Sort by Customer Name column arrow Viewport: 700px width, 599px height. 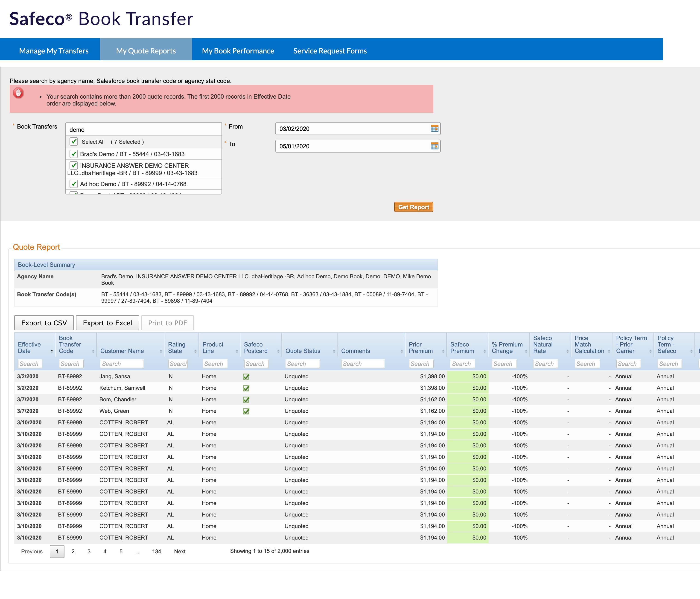[x=161, y=352]
